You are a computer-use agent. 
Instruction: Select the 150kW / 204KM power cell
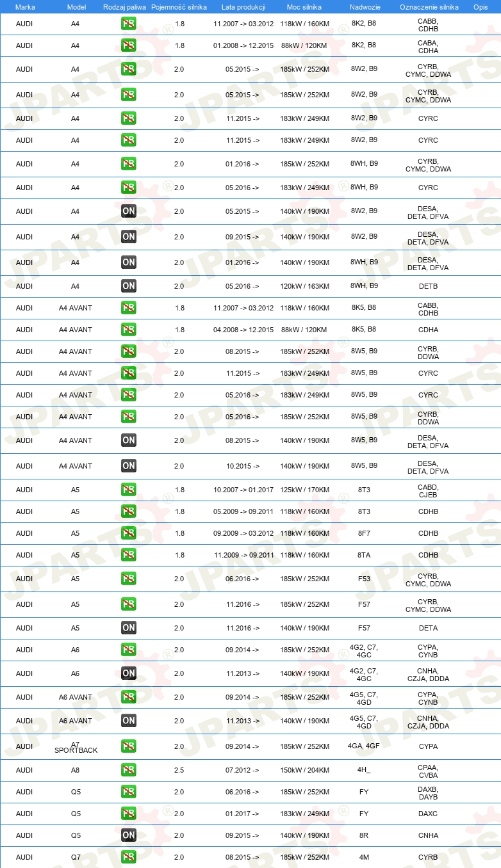(x=305, y=770)
